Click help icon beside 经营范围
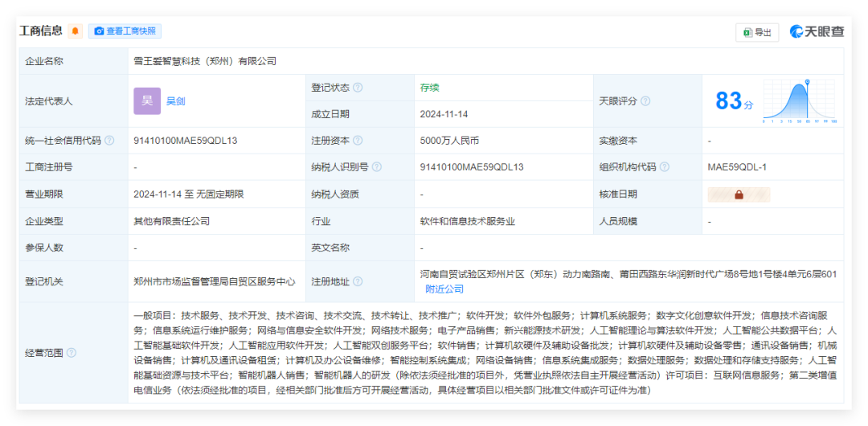The height and width of the screenshot is (426, 868). coord(72,353)
